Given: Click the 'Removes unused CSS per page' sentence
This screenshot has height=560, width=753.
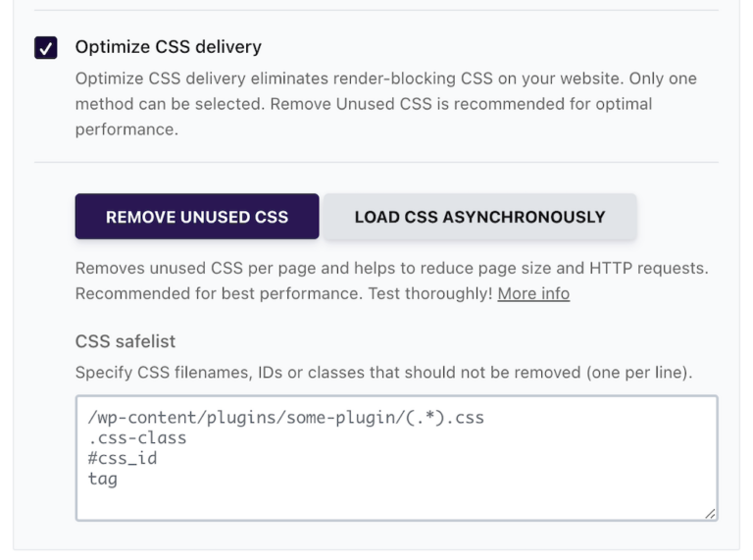Looking at the screenshot, I should (392, 268).
